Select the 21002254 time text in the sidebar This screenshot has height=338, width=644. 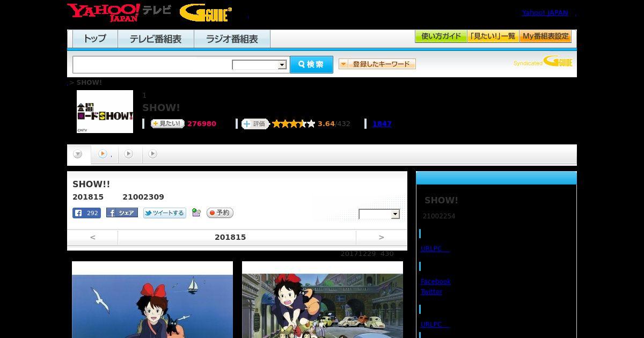point(439,216)
